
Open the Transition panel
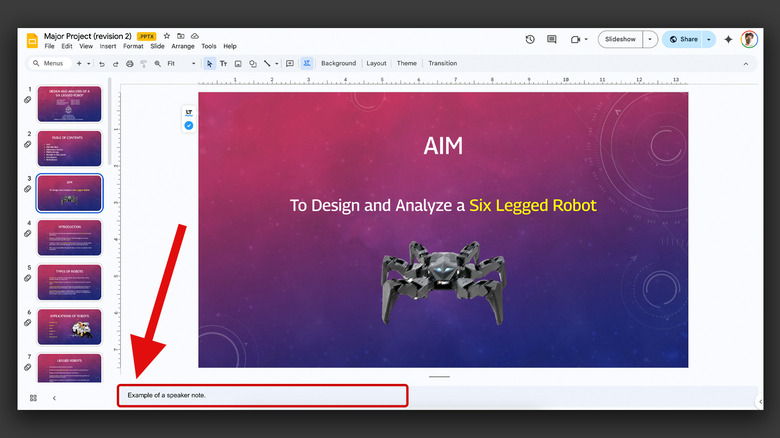[442, 64]
